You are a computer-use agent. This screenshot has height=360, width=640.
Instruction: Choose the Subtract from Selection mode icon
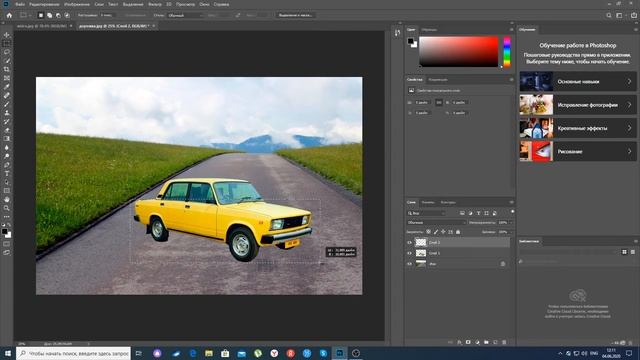point(58,15)
